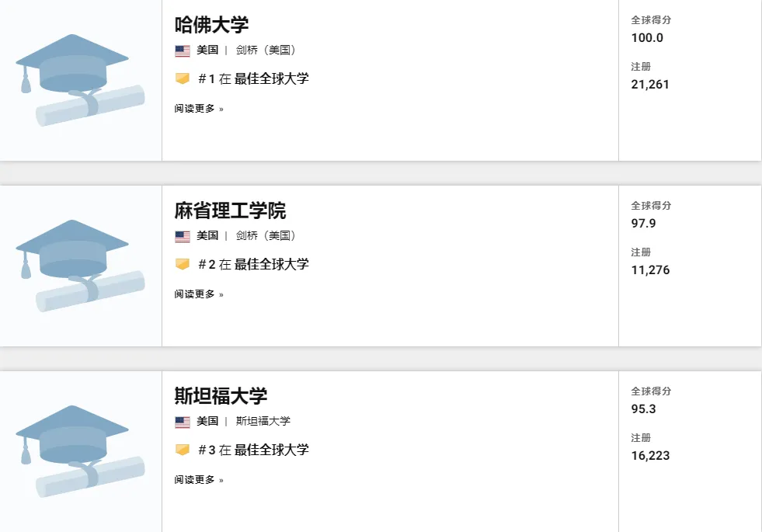Click the US flag icon under 斯坦福大学
This screenshot has width=762, height=532.
(183, 422)
